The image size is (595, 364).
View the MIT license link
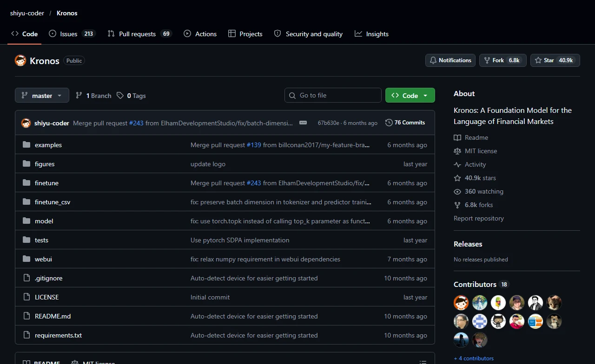click(476, 151)
